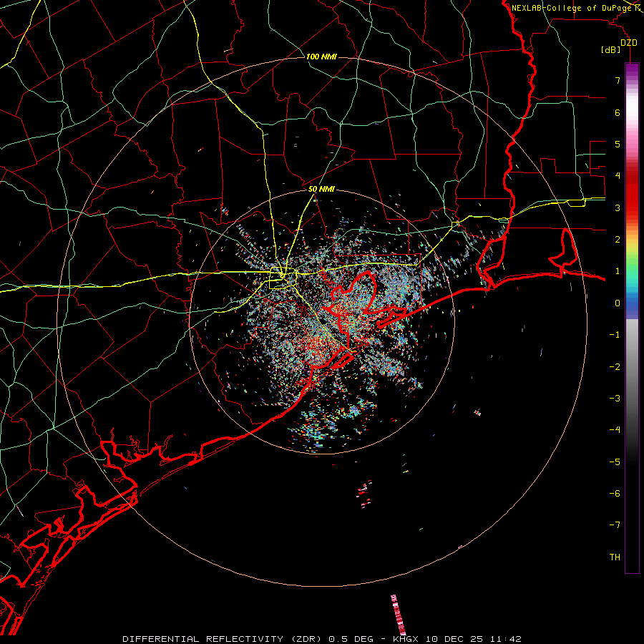Select scale value -2 on the legend
Screen dimensions: 644x644
point(615,367)
